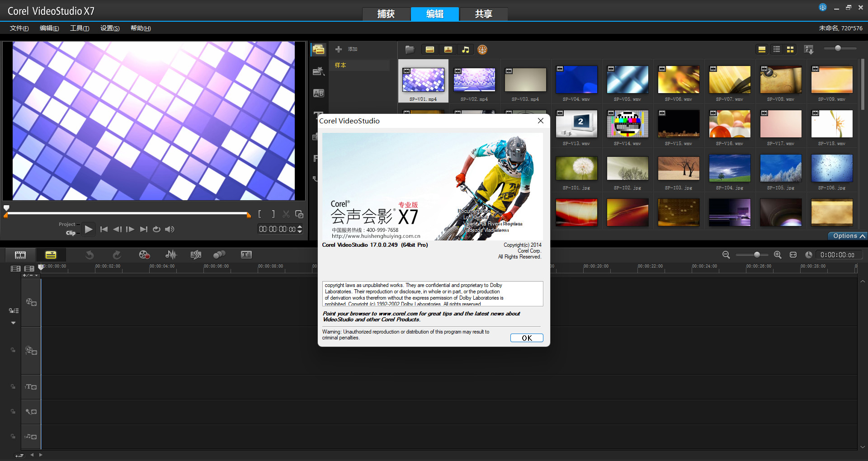Select the SP-I01.jpg dandelion thumbnail
Screen dimensions: 868x461
(576, 168)
